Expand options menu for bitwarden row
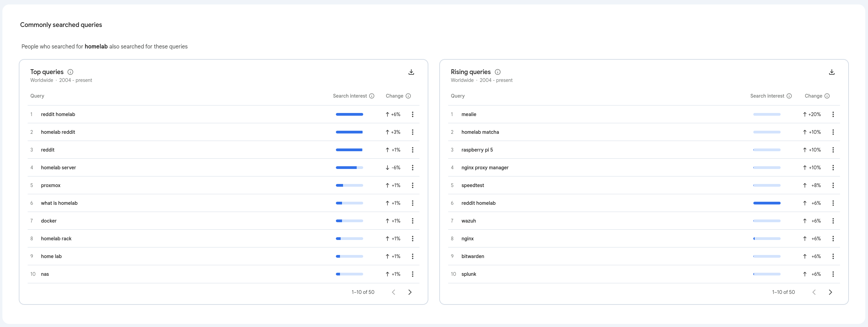Screen dimensions: 868x327 (833, 256)
